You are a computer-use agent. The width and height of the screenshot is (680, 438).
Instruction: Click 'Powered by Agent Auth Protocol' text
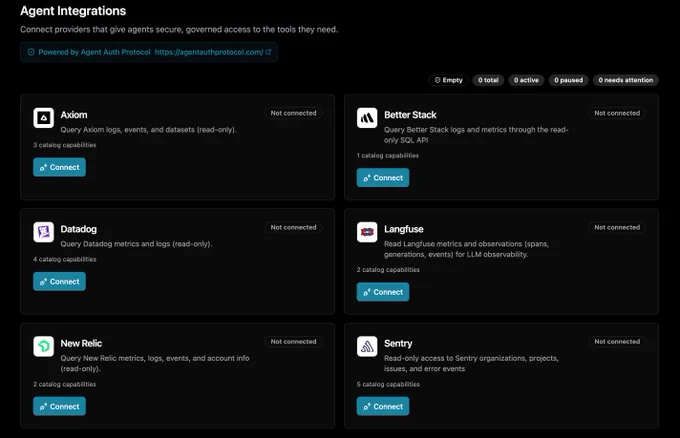tap(94, 52)
